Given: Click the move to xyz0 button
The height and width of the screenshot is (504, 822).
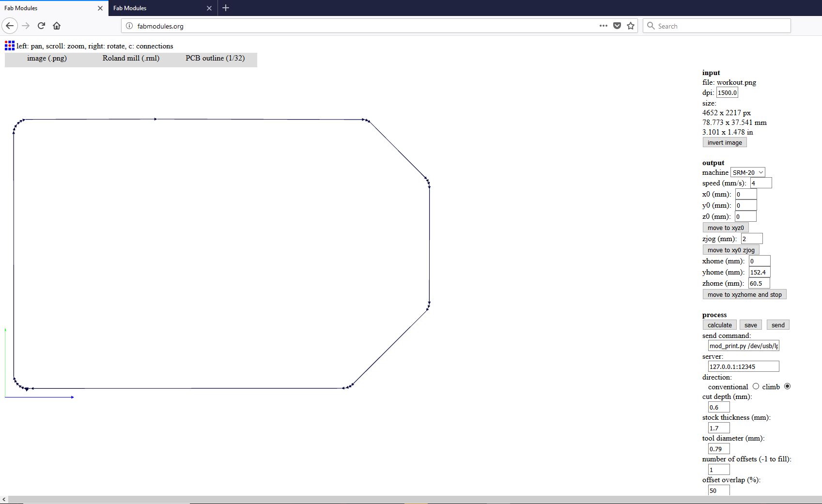Looking at the screenshot, I should pyautogui.click(x=726, y=228).
